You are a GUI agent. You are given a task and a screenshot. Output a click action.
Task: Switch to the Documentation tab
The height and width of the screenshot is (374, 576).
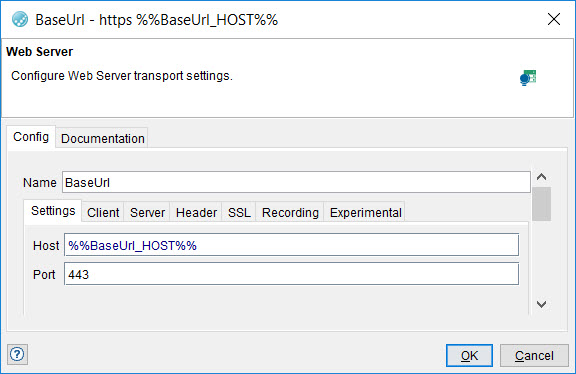pyautogui.click(x=102, y=139)
